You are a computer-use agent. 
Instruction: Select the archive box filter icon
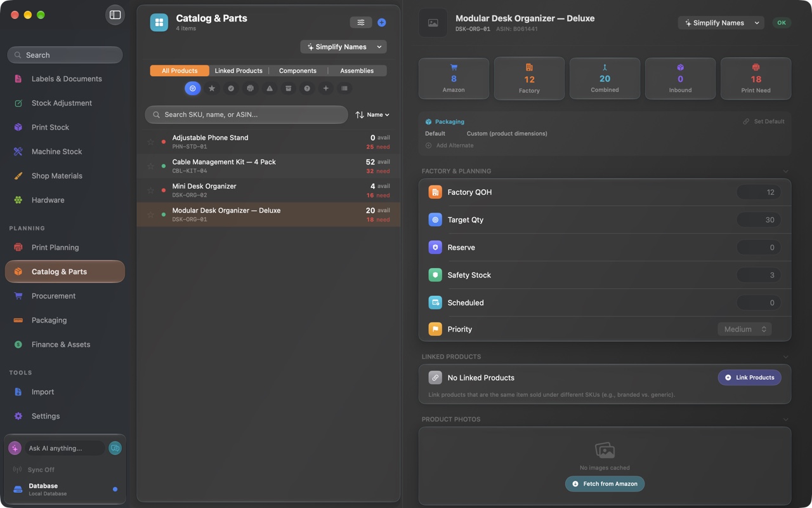tap(288, 88)
